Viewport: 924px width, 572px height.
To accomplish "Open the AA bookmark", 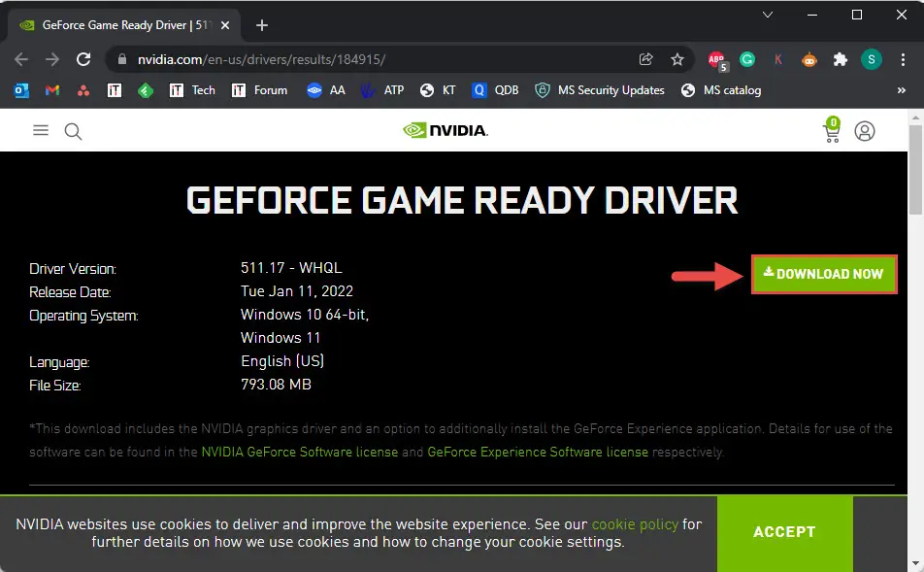I will point(326,90).
